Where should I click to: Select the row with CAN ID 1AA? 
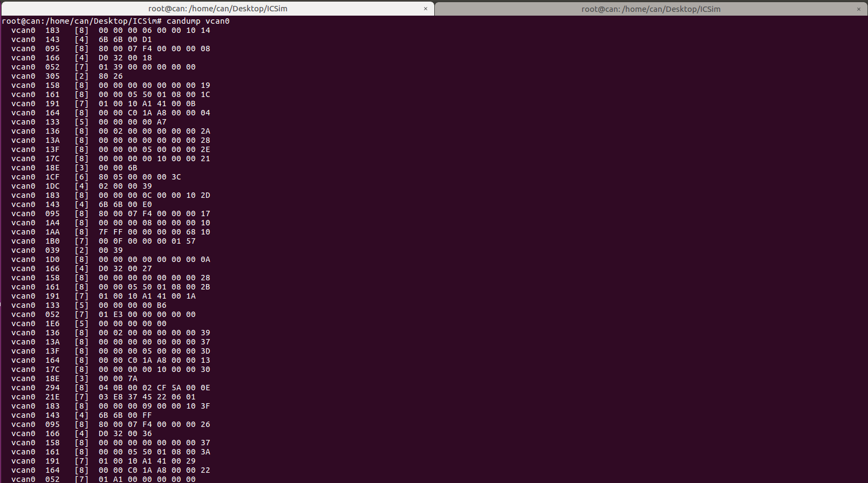[111, 232]
